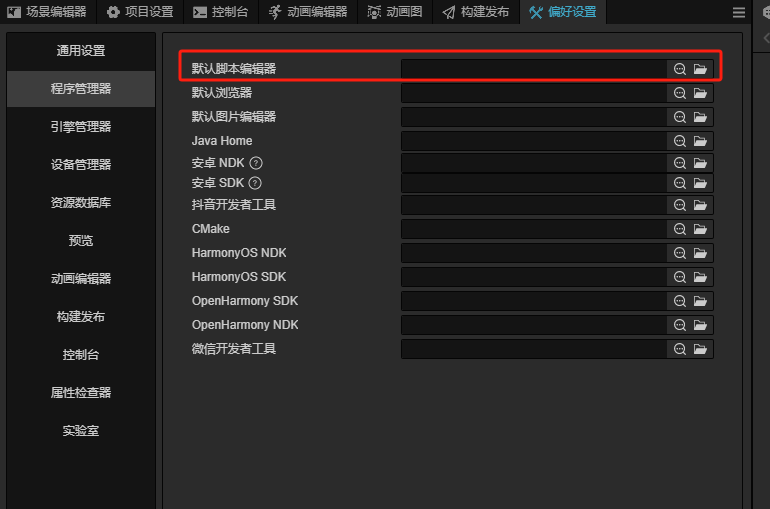The image size is (770, 509).
Task: Open folder browser for 默认图片编辑器
Action: pyautogui.click(x=700, y=117)
